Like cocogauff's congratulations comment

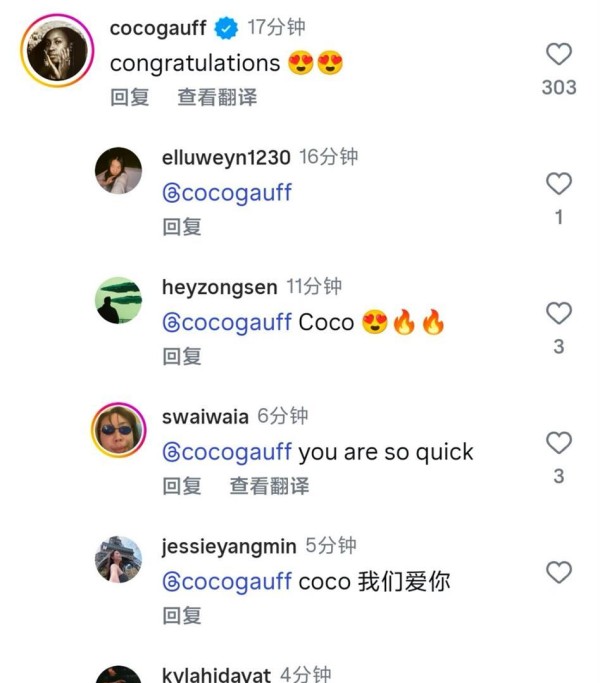(x=559, y=54)
